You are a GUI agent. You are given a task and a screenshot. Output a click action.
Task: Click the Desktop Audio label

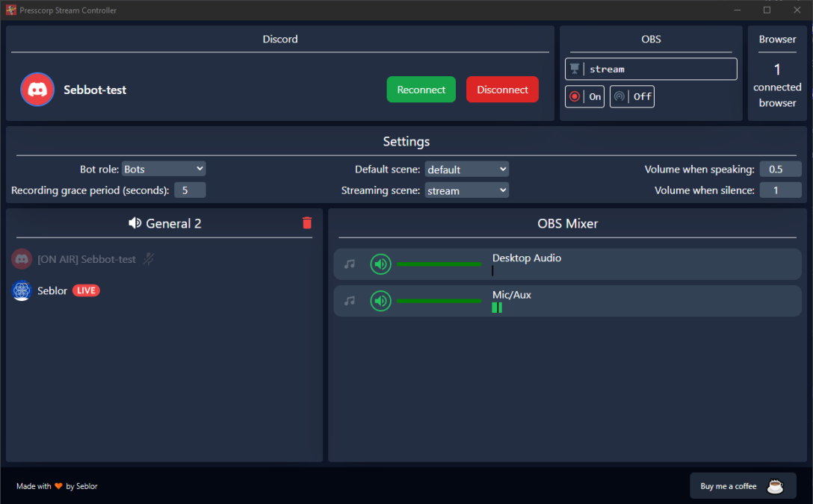pos(527,258)
